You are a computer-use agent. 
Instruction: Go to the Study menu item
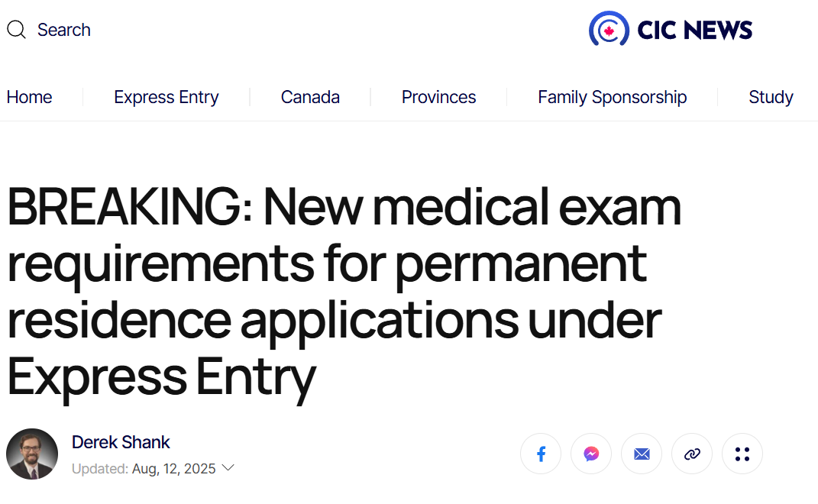point(771,97)
